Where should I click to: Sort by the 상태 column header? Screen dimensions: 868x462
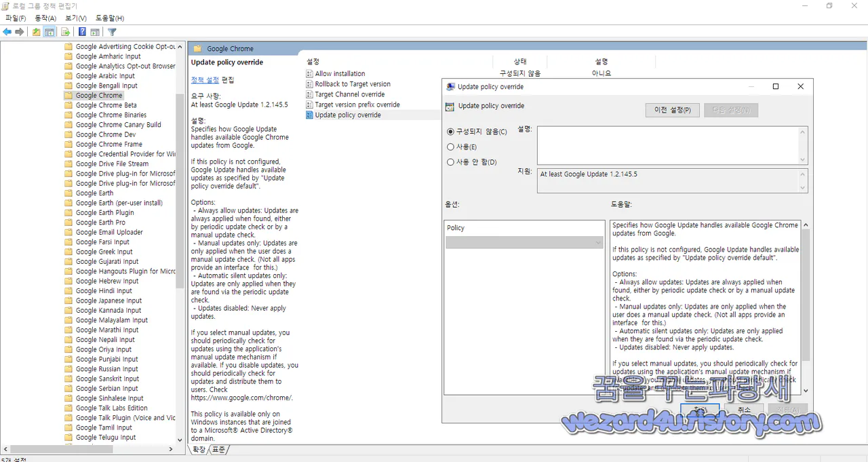[520, 62]
